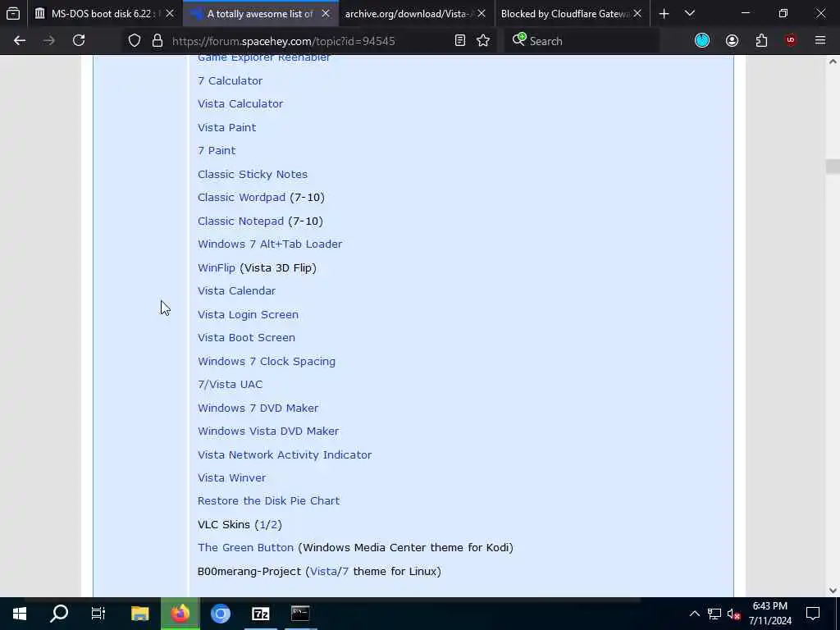Open the 7/Vista UAC link
Viewport: 840px width, 630px height.
(x=230, y=384)
